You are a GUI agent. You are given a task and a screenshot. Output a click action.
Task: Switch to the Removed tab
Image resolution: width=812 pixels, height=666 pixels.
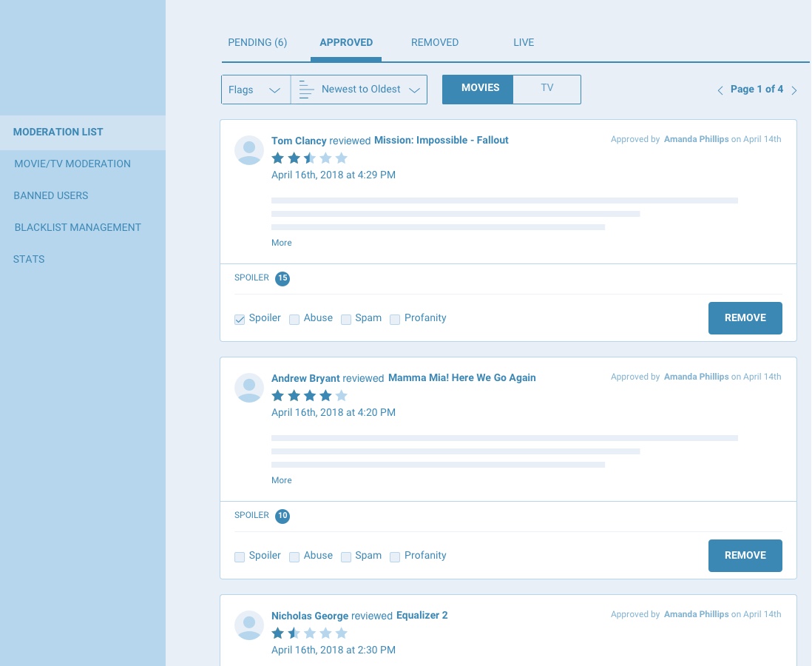click(435, 43)
